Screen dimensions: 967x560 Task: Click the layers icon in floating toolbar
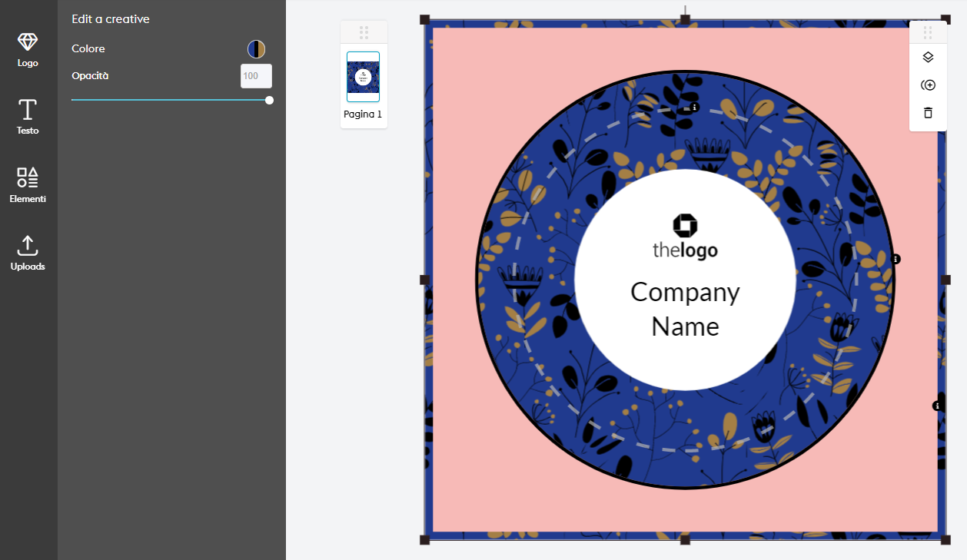coord(928,57)
